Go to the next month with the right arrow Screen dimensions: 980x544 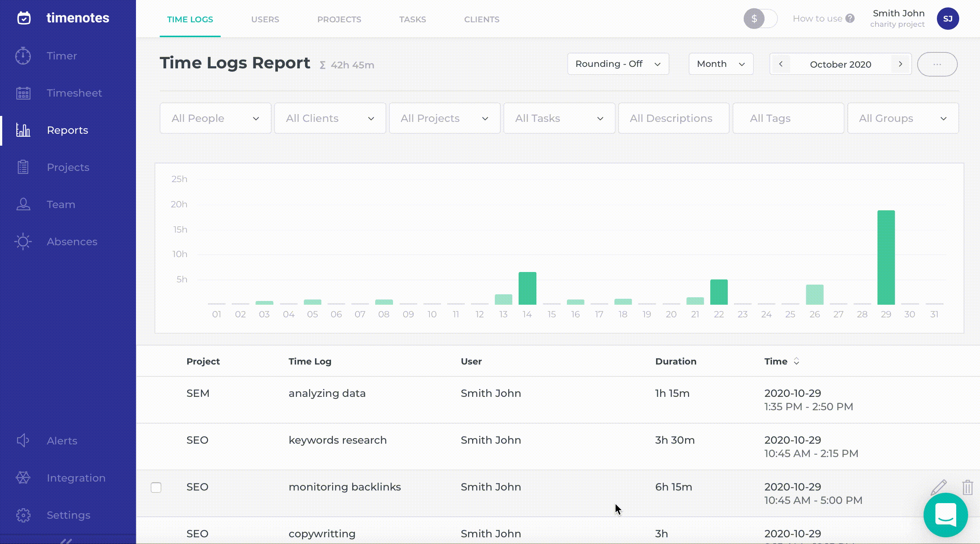(900, 64)
